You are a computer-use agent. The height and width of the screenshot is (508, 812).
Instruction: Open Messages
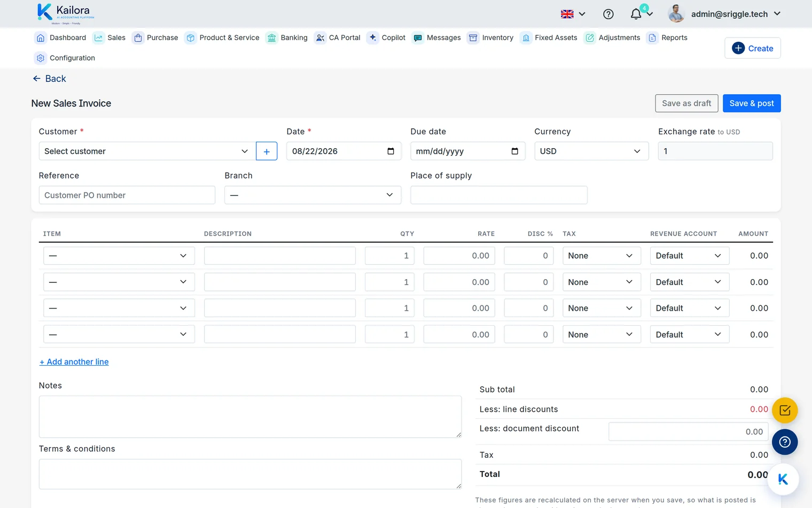436,38
